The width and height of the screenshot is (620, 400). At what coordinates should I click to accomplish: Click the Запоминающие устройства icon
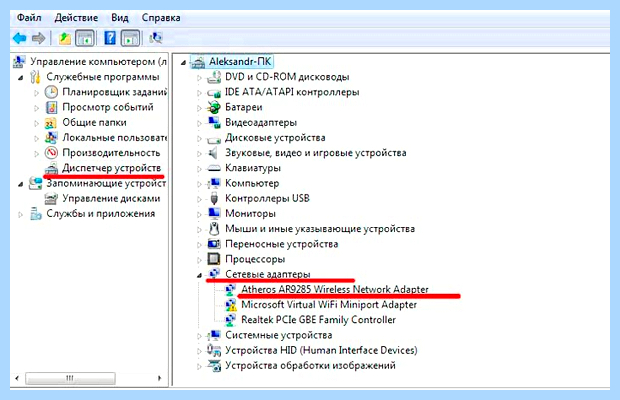pos(36,183)
